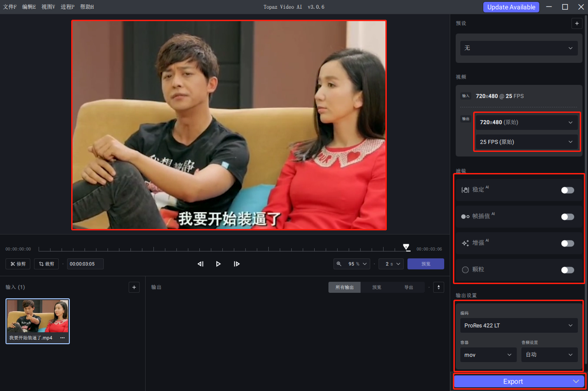Click the start timecode 00:00:00:00
The width and height of the screenshot is (588, 391).
[18, 249]
